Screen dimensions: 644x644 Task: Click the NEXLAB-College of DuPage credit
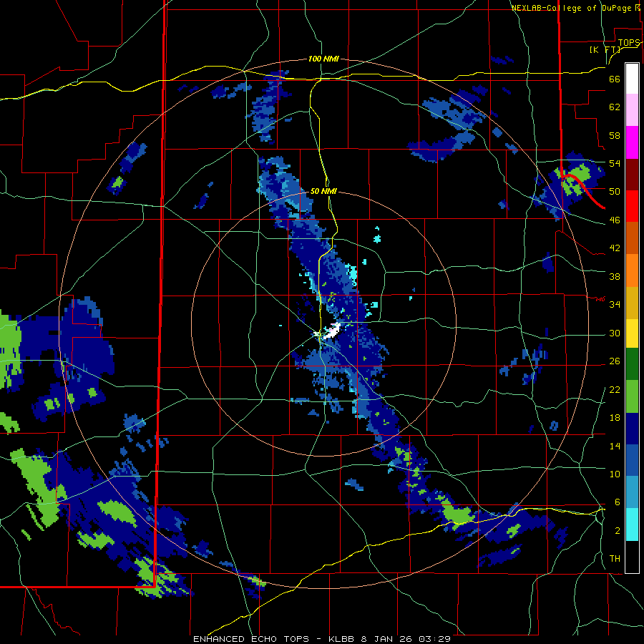(575, 8)
